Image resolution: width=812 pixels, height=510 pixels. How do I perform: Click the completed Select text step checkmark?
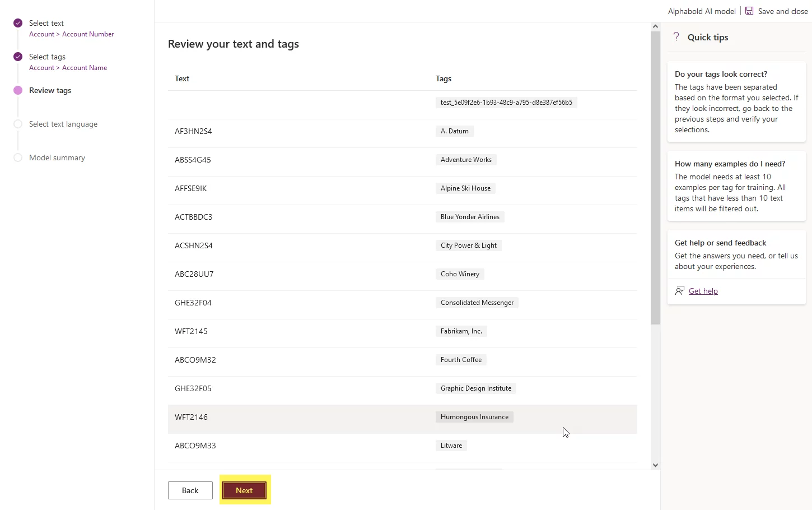18,23
